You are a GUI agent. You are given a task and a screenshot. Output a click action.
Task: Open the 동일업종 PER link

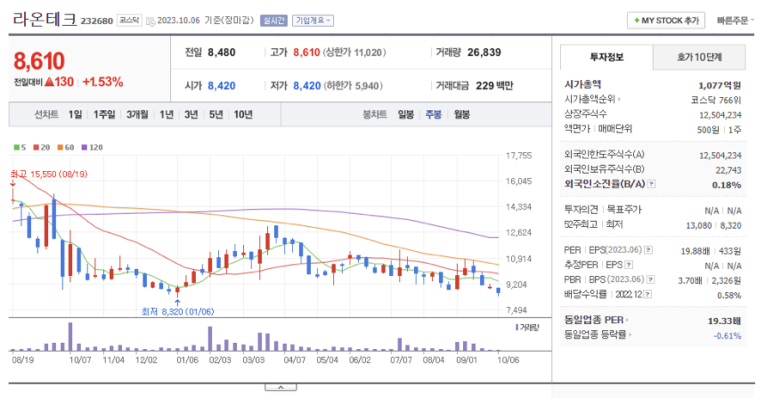click(x=597, y=320)
